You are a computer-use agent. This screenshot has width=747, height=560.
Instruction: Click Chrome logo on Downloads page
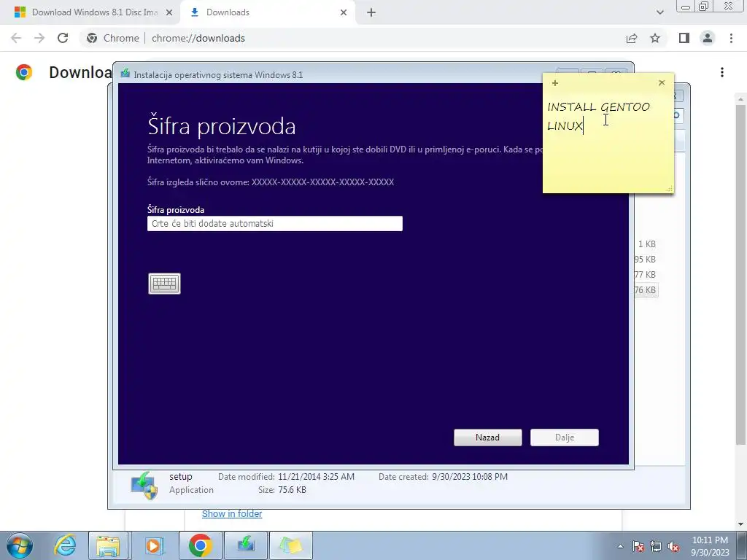click(24, 72)
